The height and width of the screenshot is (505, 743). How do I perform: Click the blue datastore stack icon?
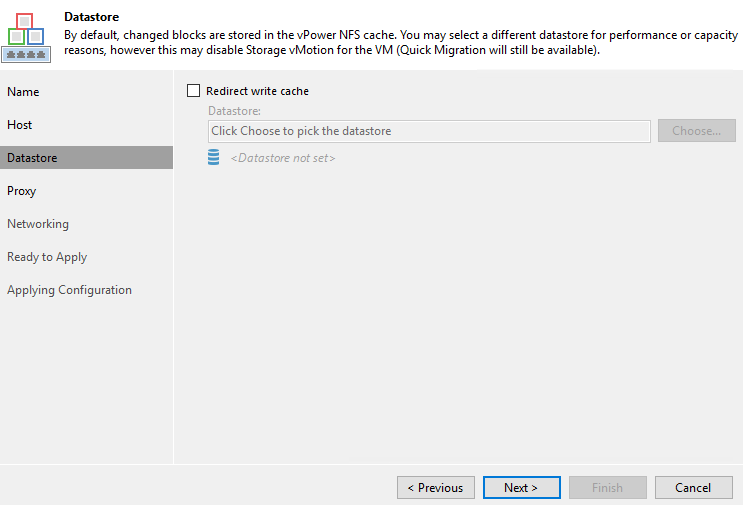point(214,157)
